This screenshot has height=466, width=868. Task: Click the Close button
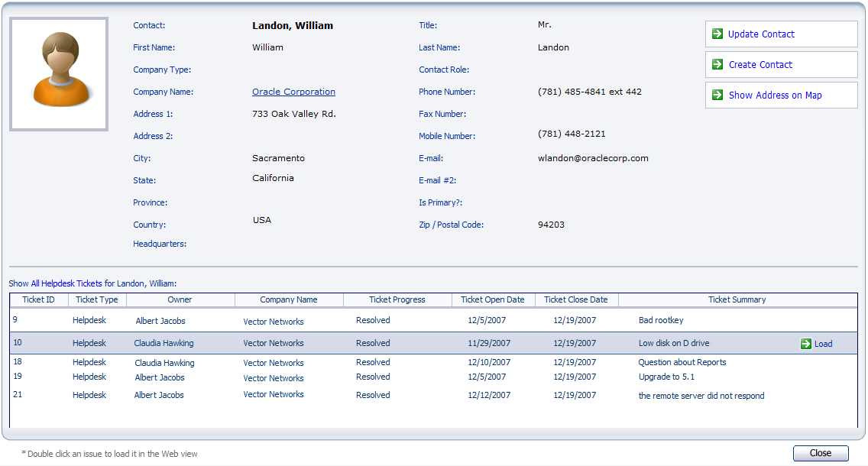(x=820, y=453)
